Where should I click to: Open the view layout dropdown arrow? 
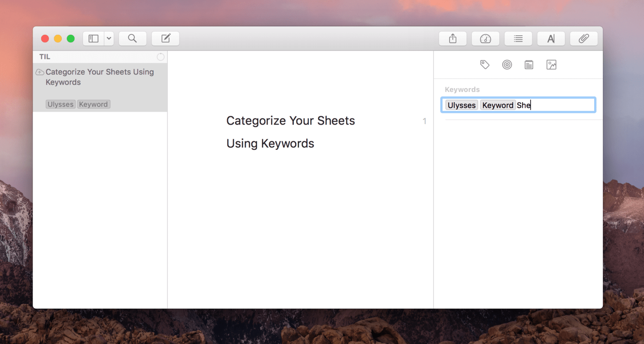point(109,39)
